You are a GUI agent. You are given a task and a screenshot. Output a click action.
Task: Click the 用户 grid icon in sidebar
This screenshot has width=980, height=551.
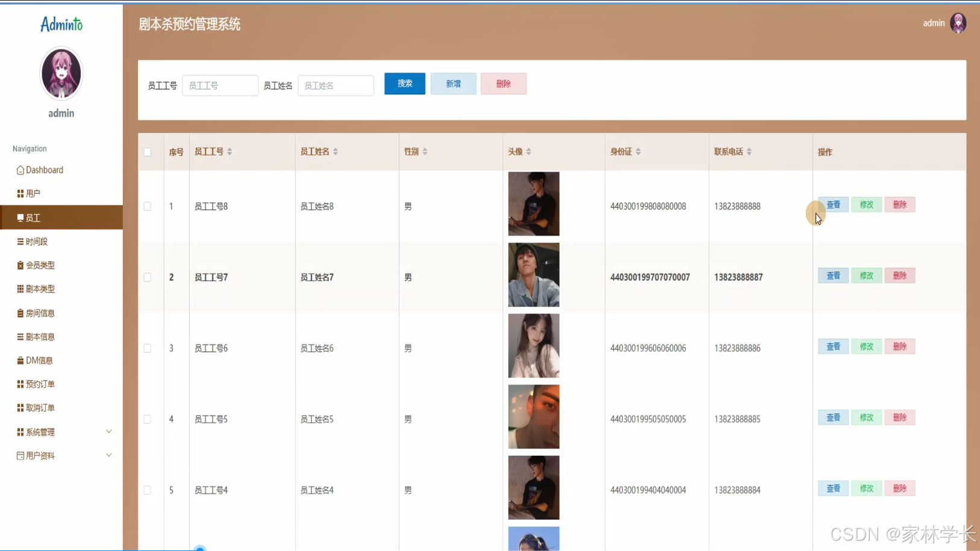tap(20, 193)
